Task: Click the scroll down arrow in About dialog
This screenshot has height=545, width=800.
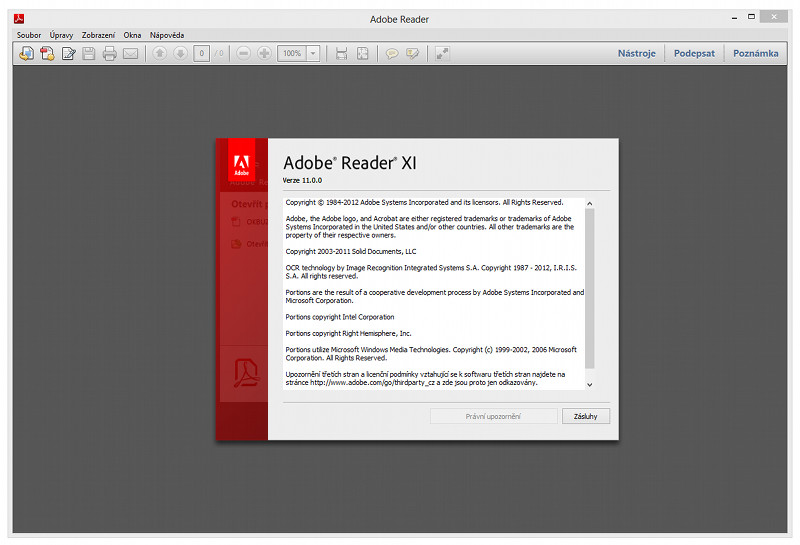Action: [x=589, y=385]
